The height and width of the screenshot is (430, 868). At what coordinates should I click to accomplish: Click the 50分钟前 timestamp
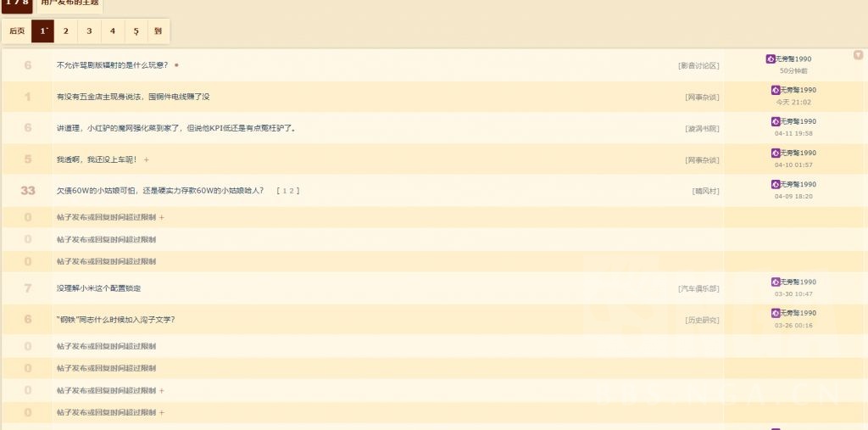[793, 71]
